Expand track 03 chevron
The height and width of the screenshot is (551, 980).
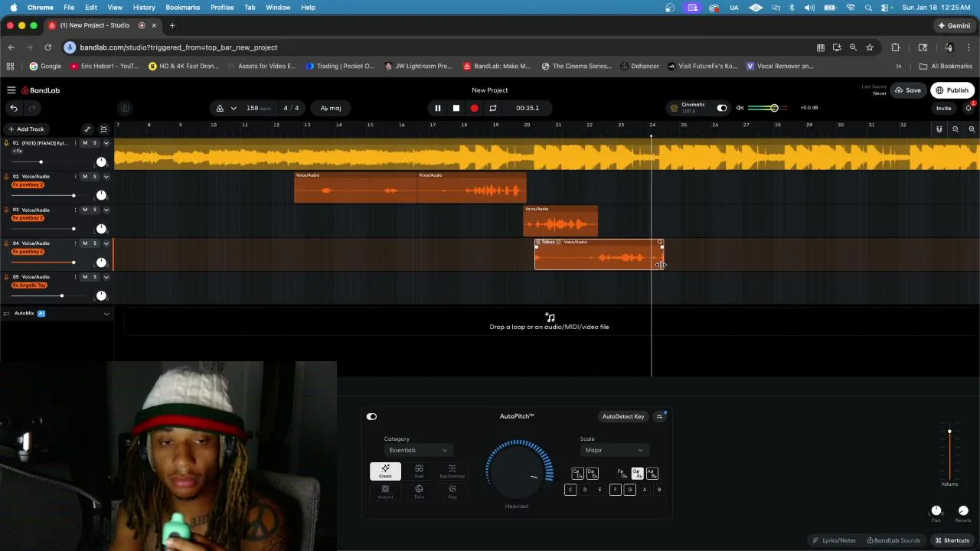(106, 210)
